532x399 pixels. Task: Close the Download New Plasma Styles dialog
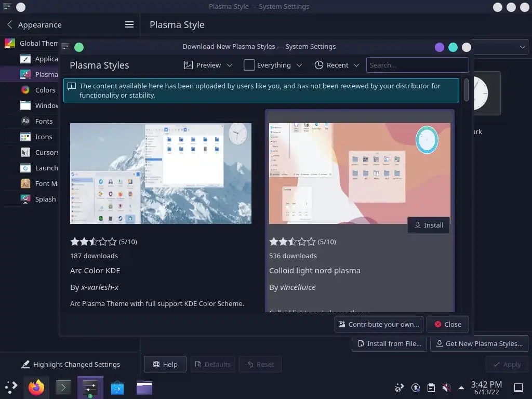[x=448, y=324]
